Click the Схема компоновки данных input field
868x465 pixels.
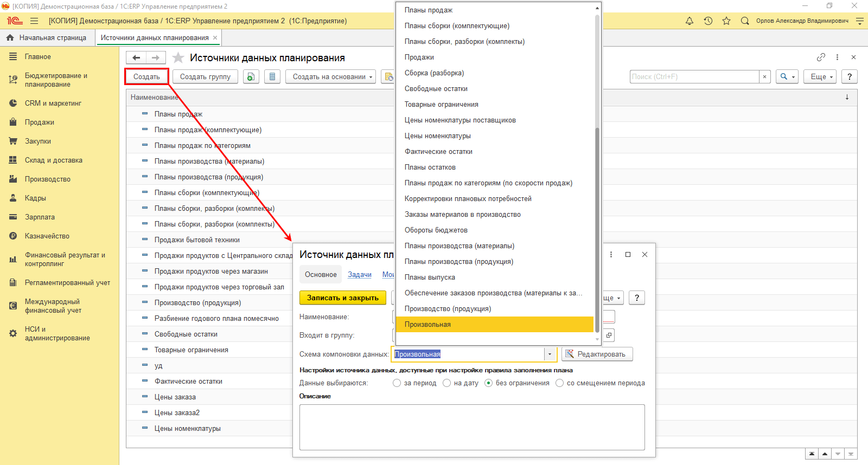coord(468,354)
